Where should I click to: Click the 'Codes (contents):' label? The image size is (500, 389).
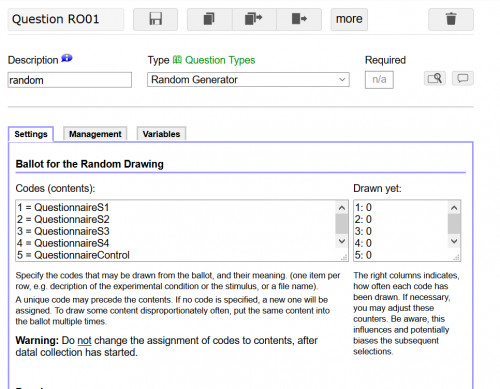tap(55, 188)
